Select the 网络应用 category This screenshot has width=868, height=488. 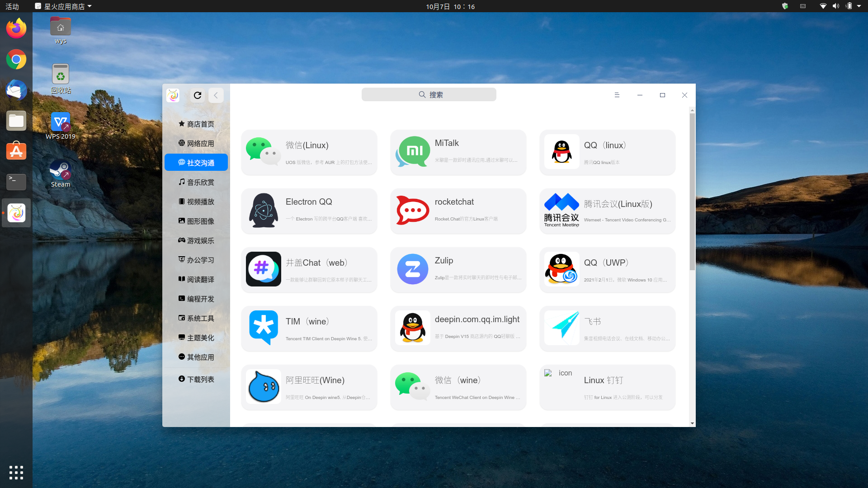(x=196, y=143)
